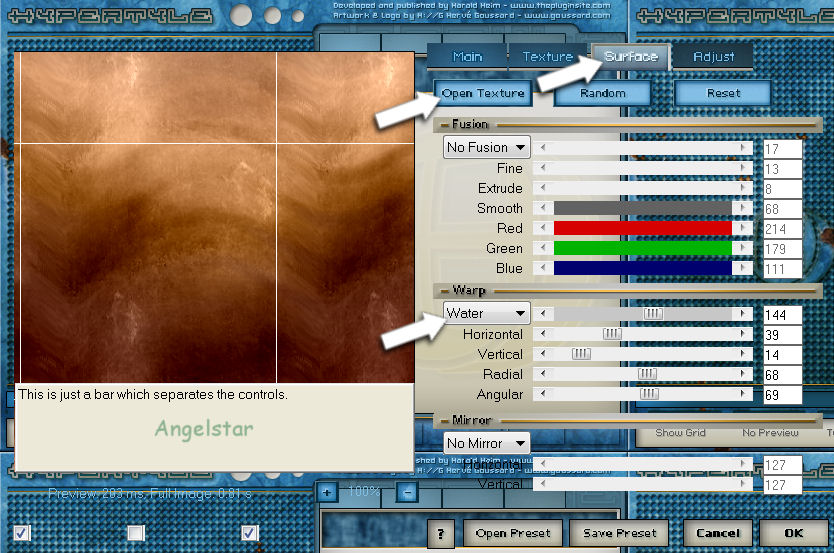Open the No Fusion dropdown

coord(487,147)
